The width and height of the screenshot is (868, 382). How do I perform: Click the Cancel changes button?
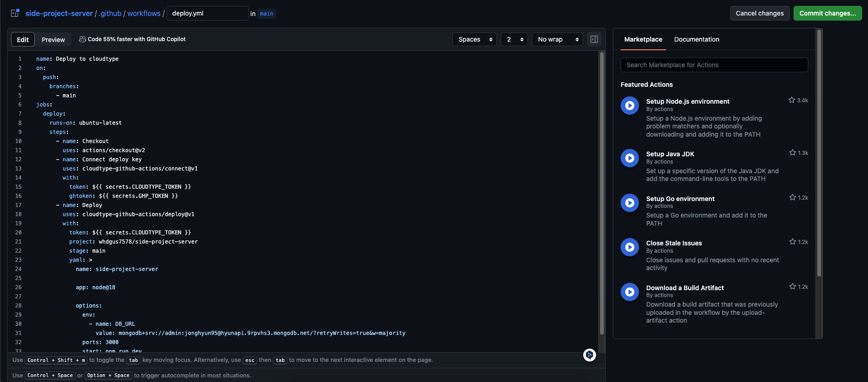tap(760, 13)
